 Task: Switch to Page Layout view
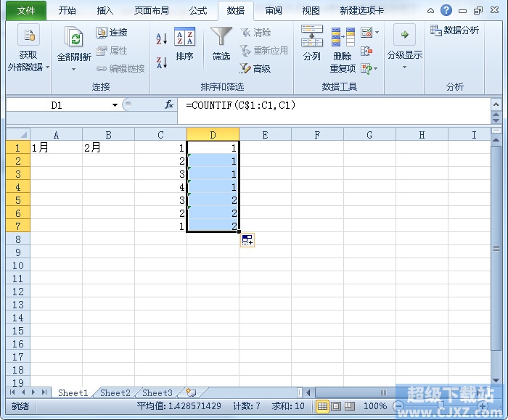pos(336,405)
